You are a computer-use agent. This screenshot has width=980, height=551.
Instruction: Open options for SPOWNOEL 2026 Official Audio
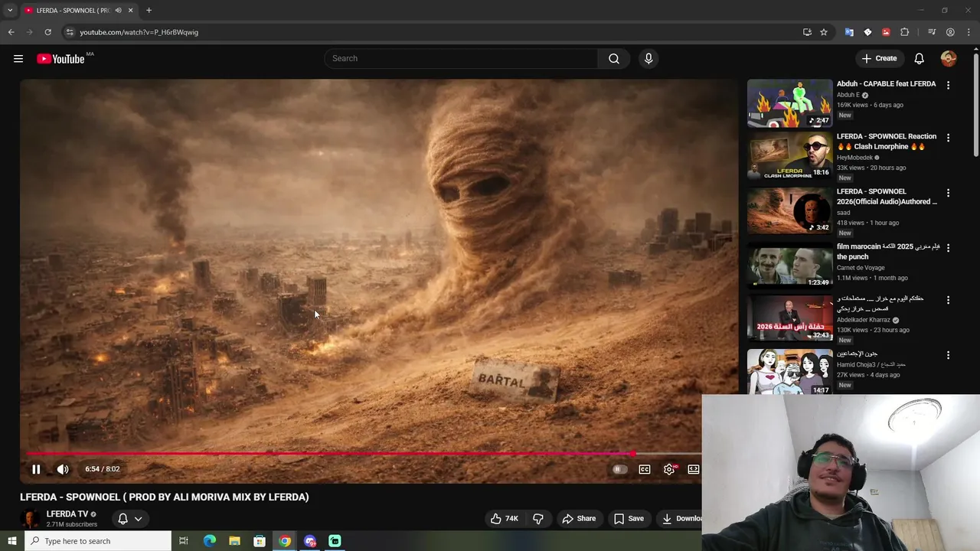[x=948, y=193]
